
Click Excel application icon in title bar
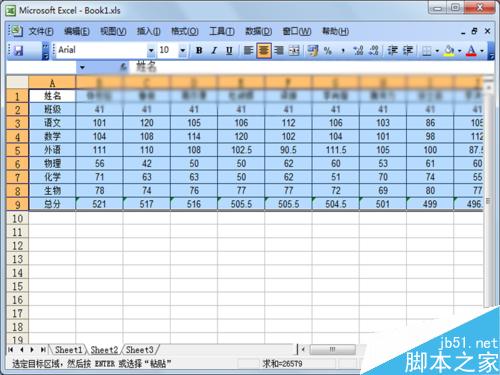pyautogui.click(x=11, y=11)
